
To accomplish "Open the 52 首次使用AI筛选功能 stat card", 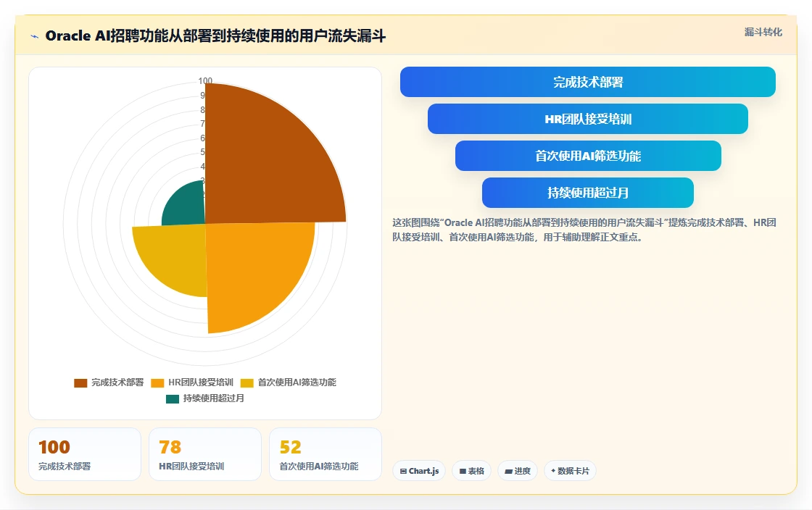I will coord(326,454).
